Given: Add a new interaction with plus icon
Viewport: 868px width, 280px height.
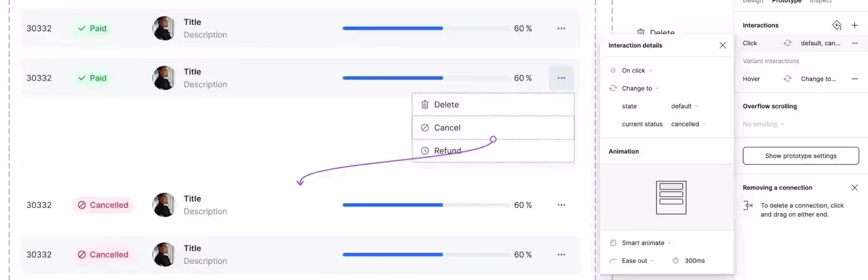Looking at the screenshot, I should [x=854, y=25].
